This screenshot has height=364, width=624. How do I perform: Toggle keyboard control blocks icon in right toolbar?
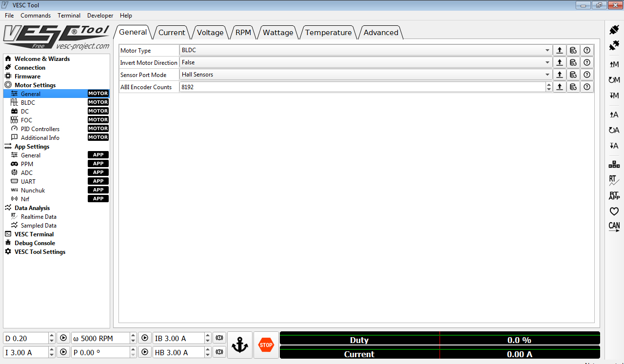pyautogui.click(x=614, y=164)
